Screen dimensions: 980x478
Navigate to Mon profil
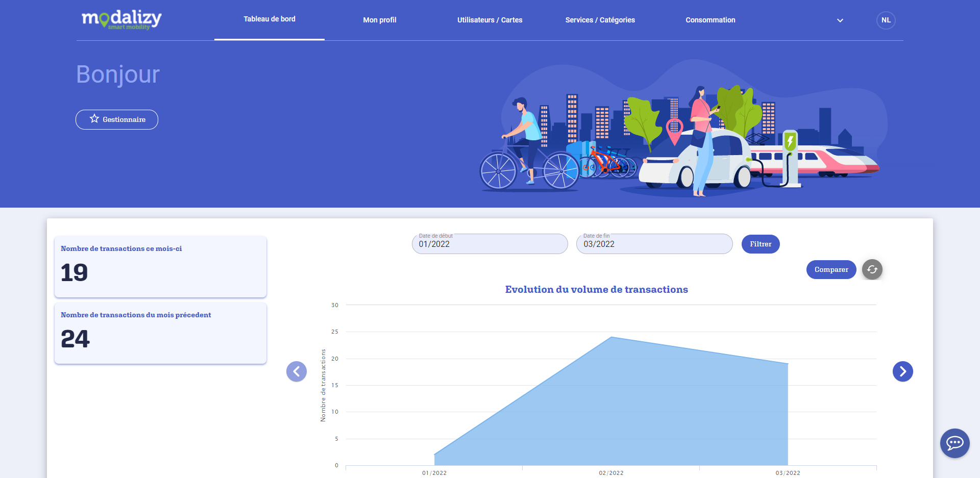(379, 20)
